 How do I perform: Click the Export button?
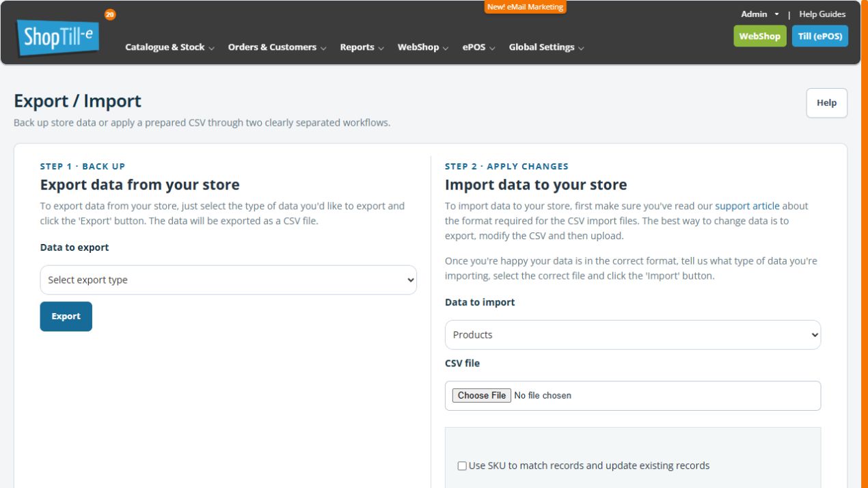click(x=66, y=316)
